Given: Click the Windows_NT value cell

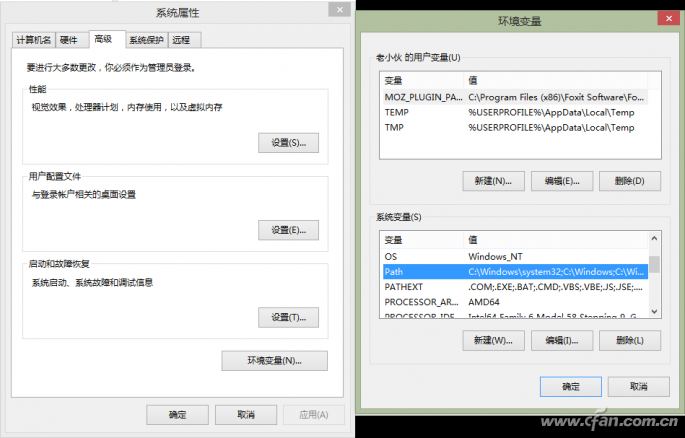Looking at the screenshot, I should coord(495,256).
